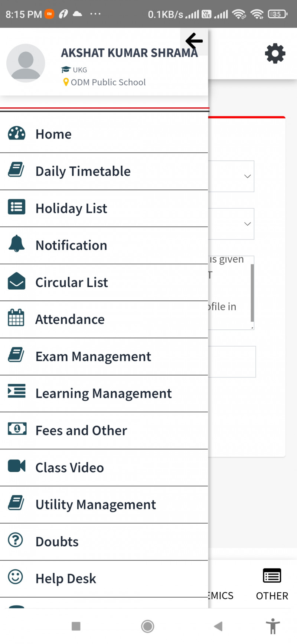Open the Holiday List menu item
The height and width of the screenshot is (644, 297).
point(71,208)
